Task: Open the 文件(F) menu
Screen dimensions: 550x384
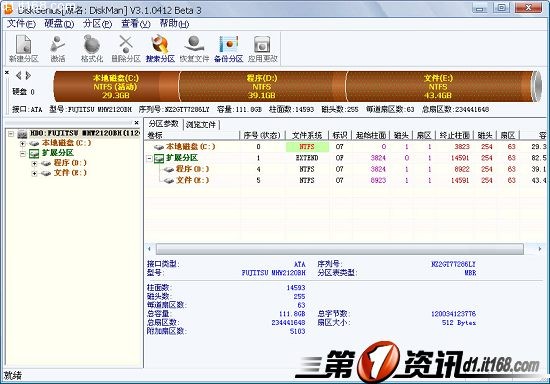Action: click(x=21, y=24)
